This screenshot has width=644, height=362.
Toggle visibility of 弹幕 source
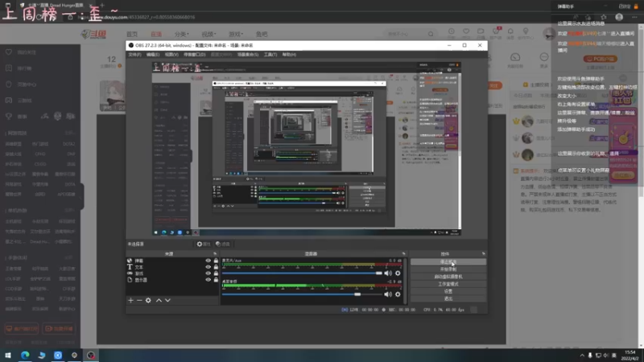point(208,261)
